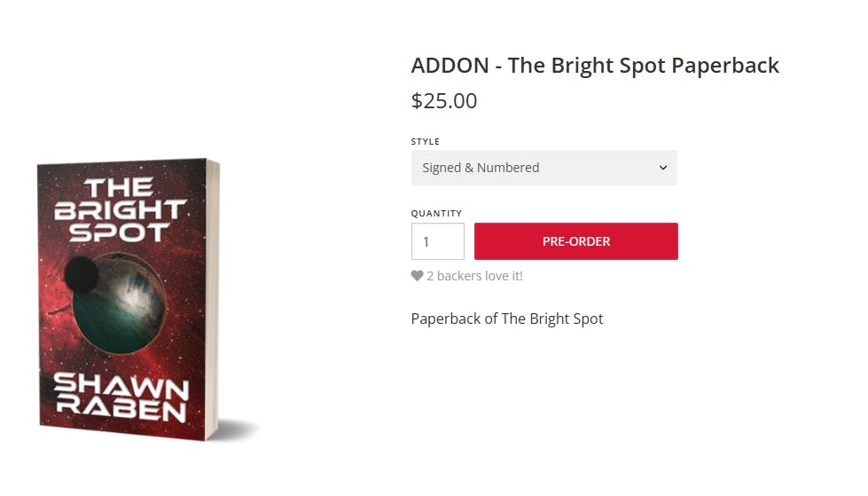Image resolution: width=868 pixels, height=496 pixels.
Task: Click the "2 backers love it!" text
Action: tap(474, 276)
